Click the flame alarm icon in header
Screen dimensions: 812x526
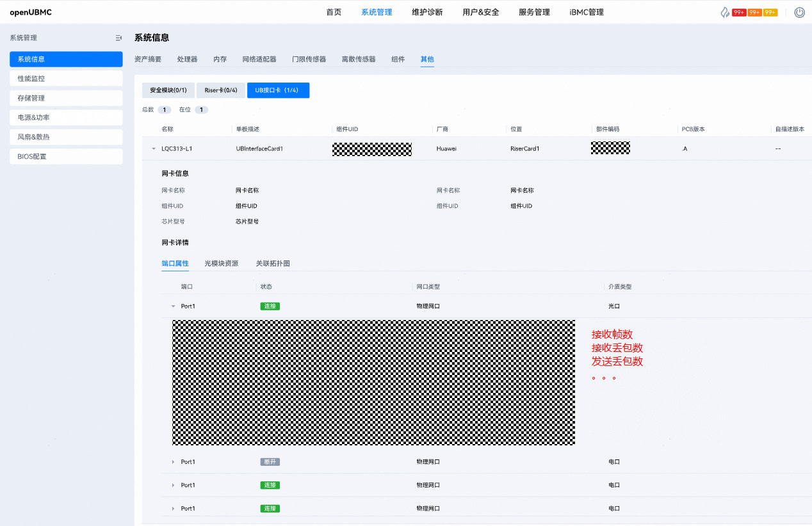click(x=725, y=12)
